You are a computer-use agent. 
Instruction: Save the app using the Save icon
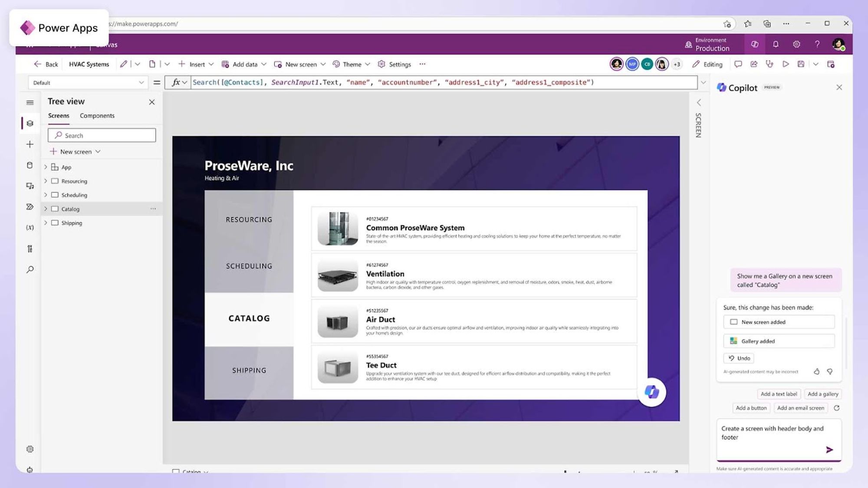coord(801,64)
